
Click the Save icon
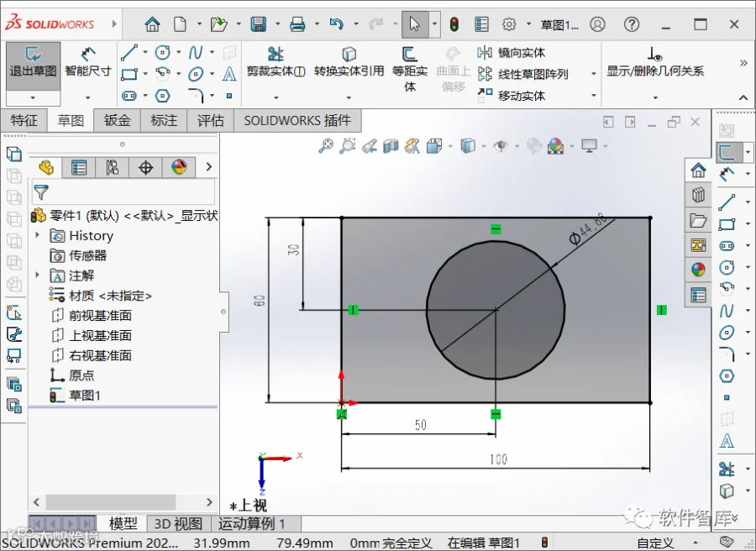(259, 24)
